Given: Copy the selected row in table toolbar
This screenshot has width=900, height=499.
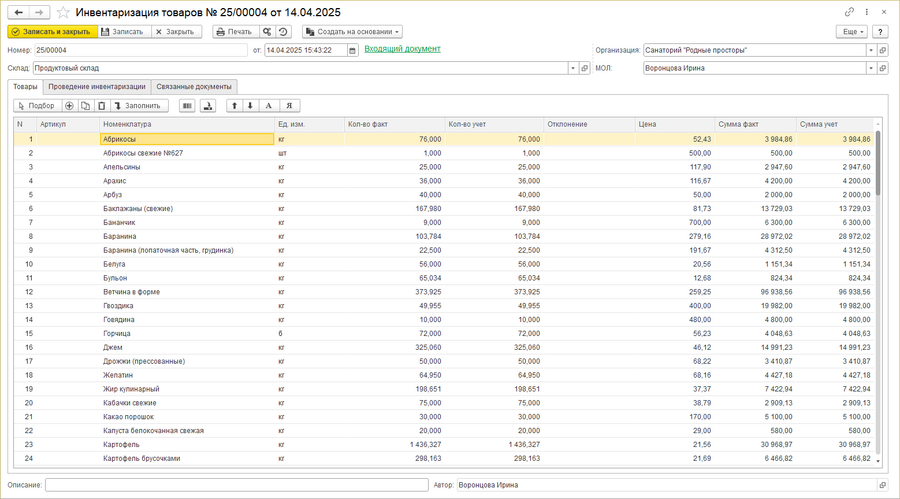Looking at the screenshot, I should 85,105.
